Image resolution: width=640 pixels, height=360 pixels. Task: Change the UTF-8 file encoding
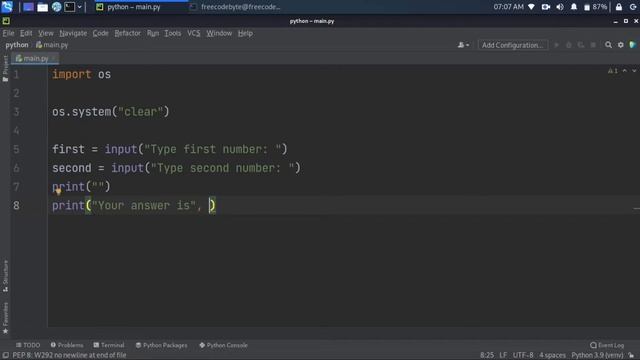coord(523,355)
